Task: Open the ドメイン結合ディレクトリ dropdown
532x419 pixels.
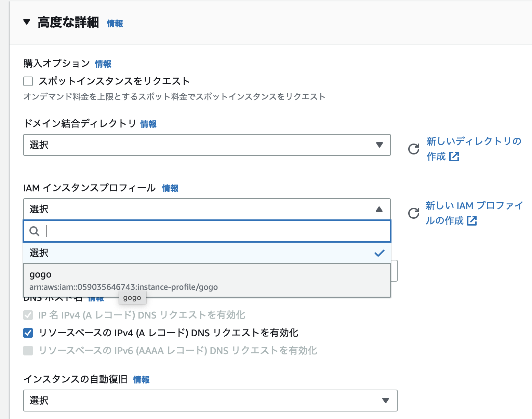Action: 207,145
